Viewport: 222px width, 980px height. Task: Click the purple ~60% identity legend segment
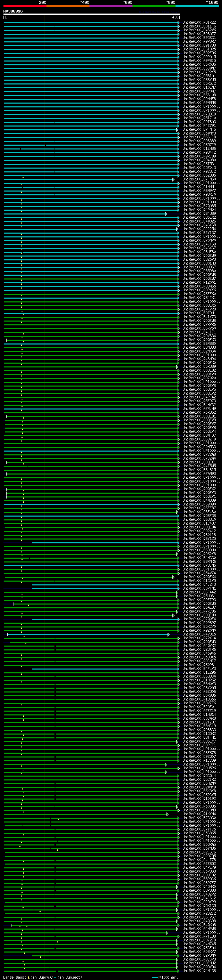(x=111, y=6)
